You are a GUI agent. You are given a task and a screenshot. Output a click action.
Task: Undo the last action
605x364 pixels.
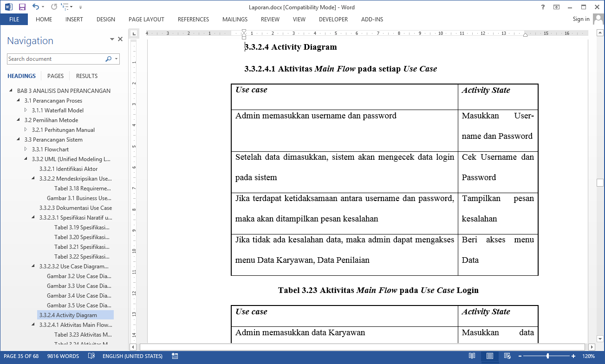(x=35, y=7)
